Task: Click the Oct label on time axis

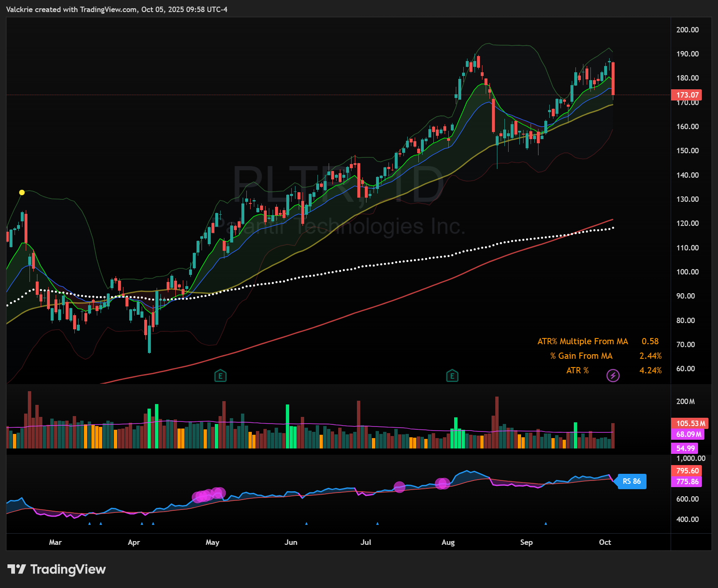Action: pos(605,542)
